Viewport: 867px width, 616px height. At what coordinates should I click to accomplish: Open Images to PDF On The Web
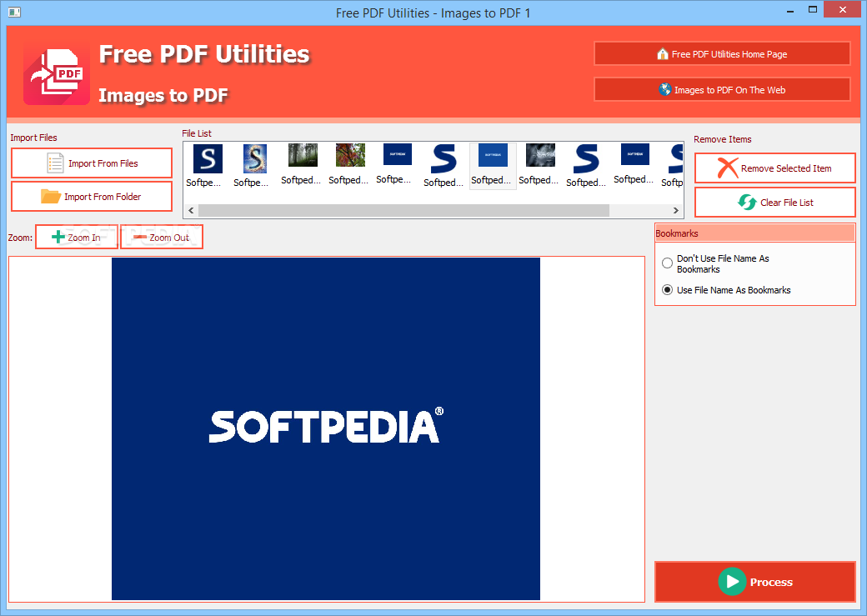click(x=722, y=89)
